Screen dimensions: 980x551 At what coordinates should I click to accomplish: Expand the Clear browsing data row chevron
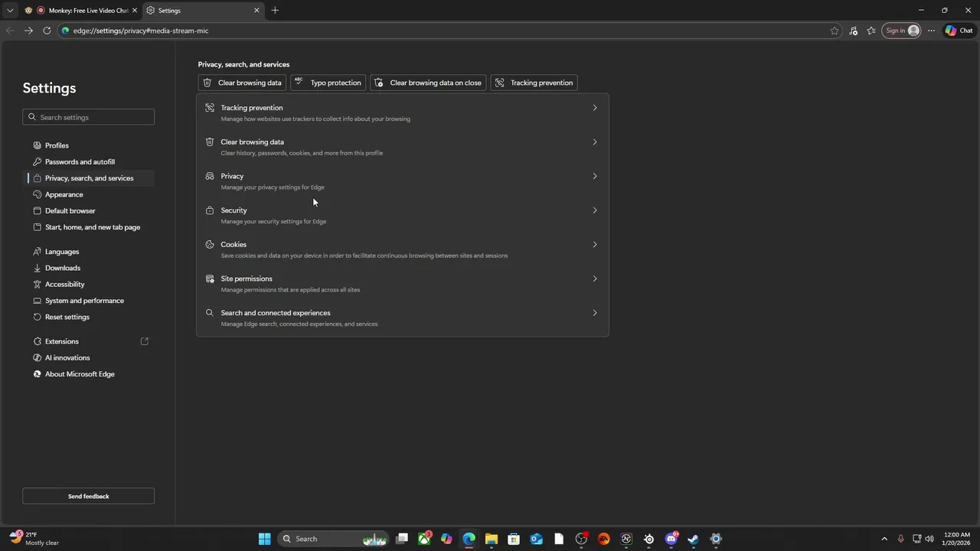pyautogui.click(x=594, y=142)
